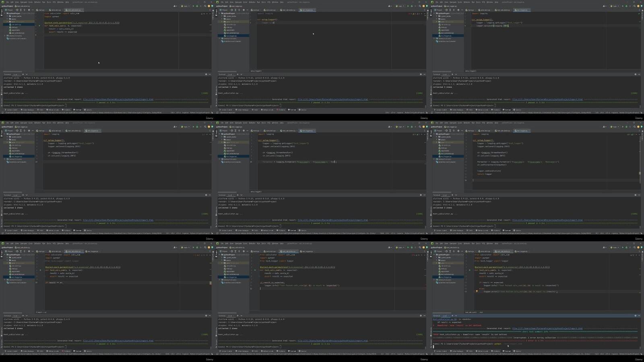The height and width of the screenshot is (362, 644).
Task: Open Search Everywhere magnifier in top-left frame
Action: [205, 6]
